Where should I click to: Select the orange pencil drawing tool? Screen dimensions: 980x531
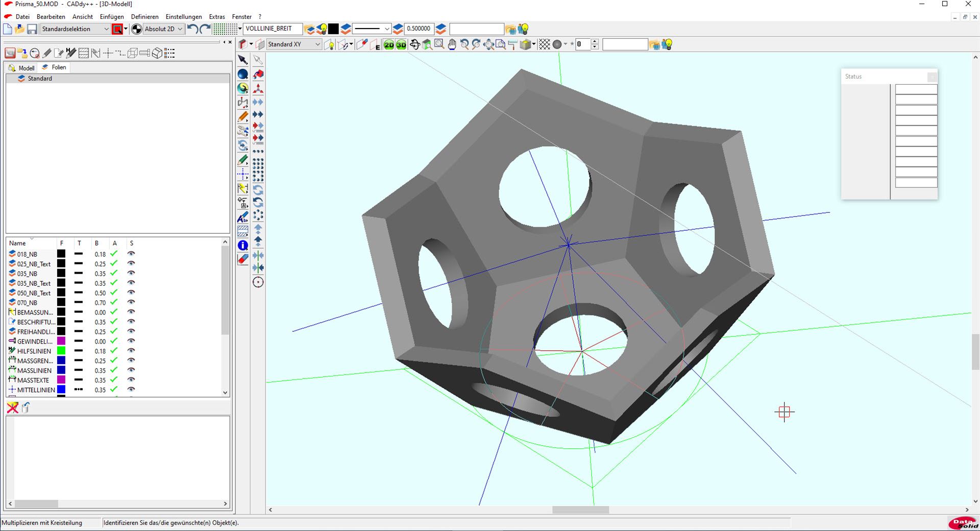coord(243,117)
